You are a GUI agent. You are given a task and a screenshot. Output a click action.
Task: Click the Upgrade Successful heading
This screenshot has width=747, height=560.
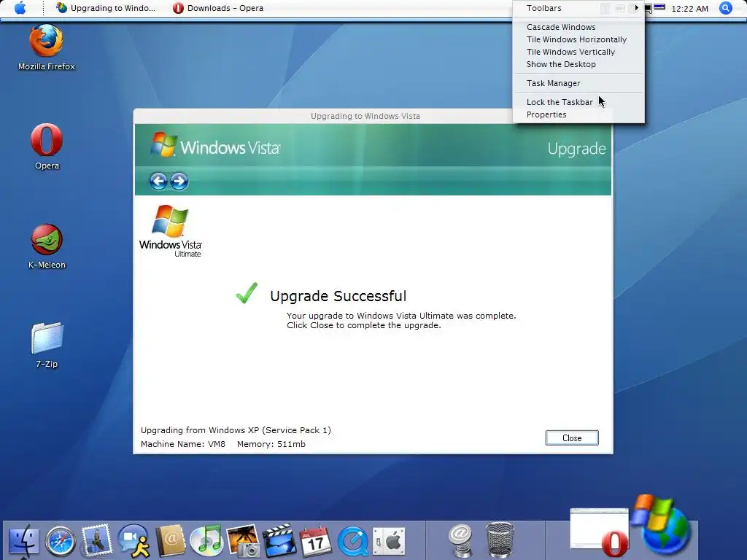(338, 296)
